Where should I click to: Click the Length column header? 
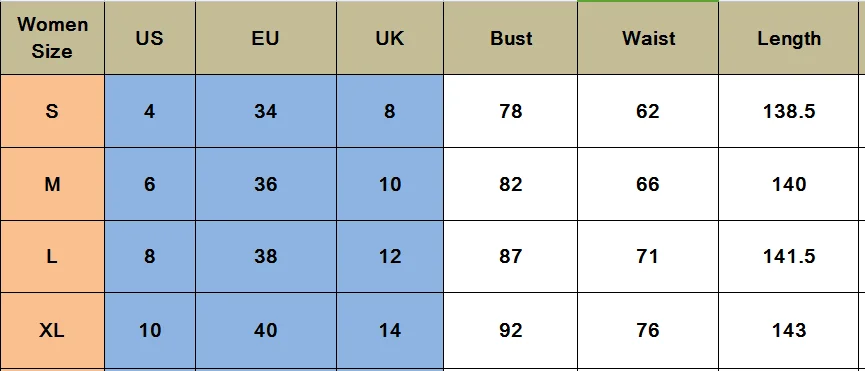coord(789,38)
